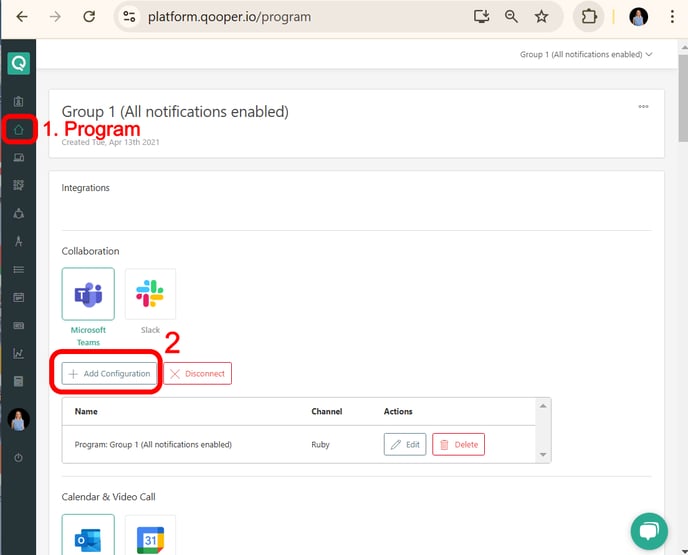Screen dimensions: 688x555
Task: Select the Microsoft Teams integration tile
Action: [88, 294]
